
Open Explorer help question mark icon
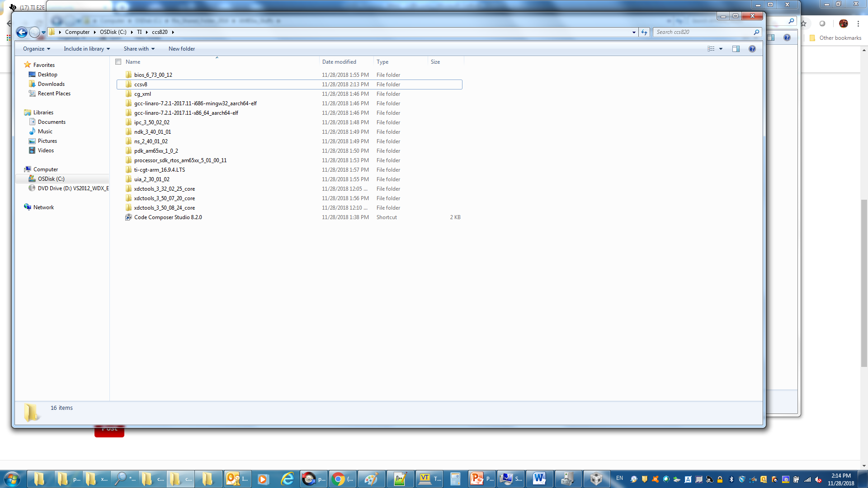(x=752, y=49)
